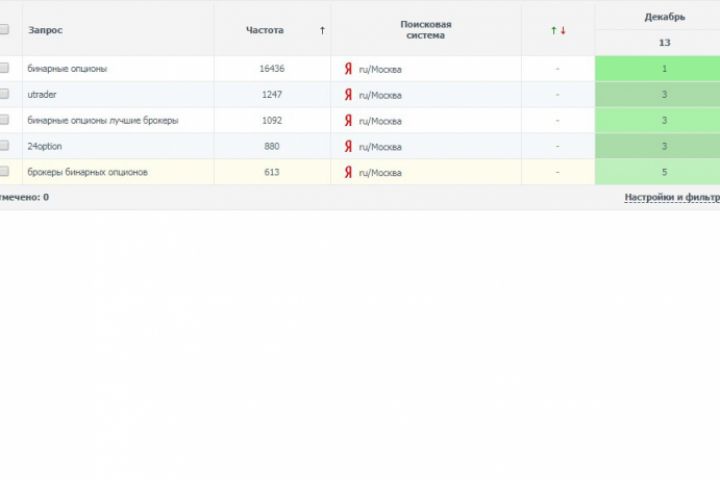This screenshot has width=720, height=480.
Task: Check the box for бинарные опционы row
Action: pyautogui.click(x=4, y=68)
